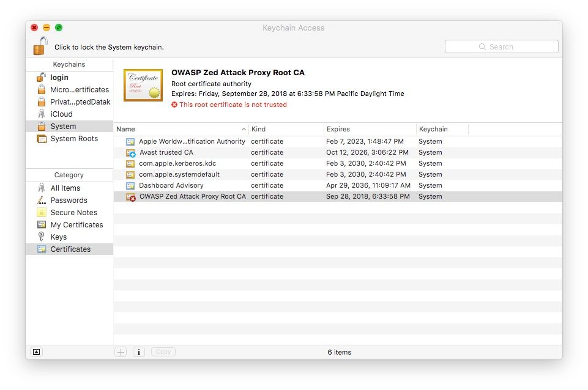588x390 pixels.
Task: Click the Apple Worldwide certificate icon
Action: (x=130, y=142)
